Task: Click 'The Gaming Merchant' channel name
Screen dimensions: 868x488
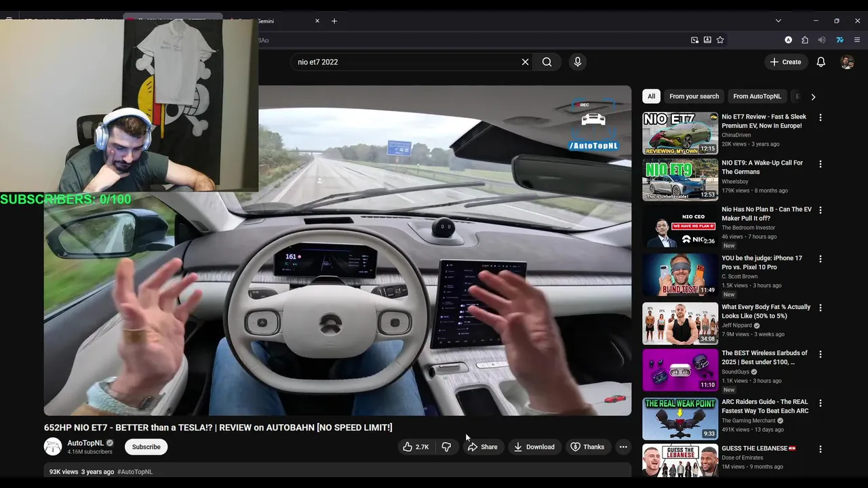Action: pyautogui.click(x=750, y=421)
